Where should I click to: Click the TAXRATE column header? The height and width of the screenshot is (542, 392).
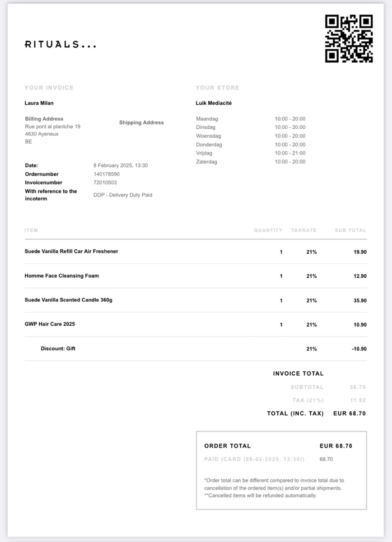[x=304, y=230]
